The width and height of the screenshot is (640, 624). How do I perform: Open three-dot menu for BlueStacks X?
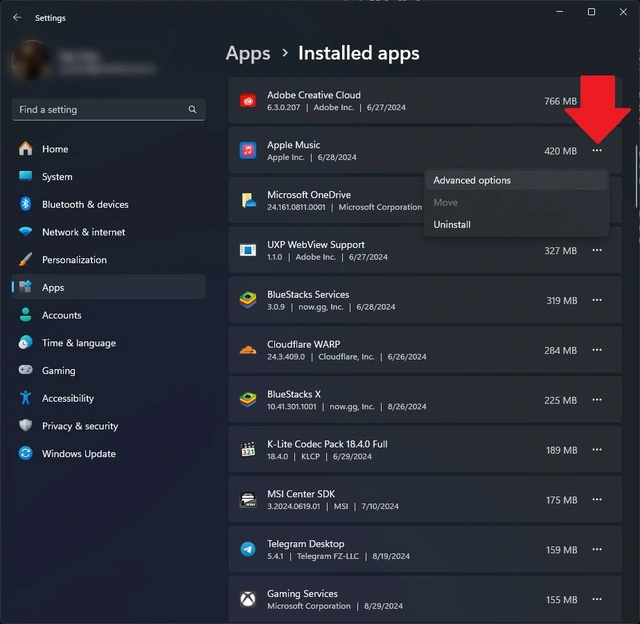point(597,400)
